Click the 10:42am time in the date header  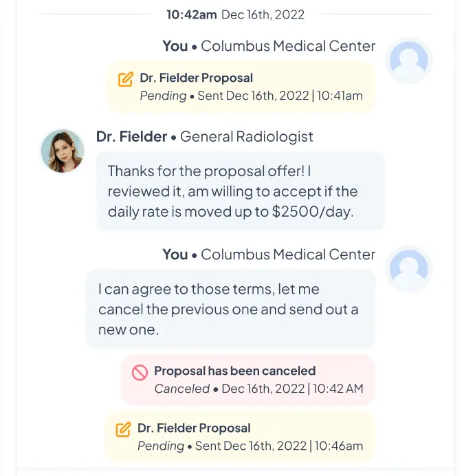pos(192,14)
